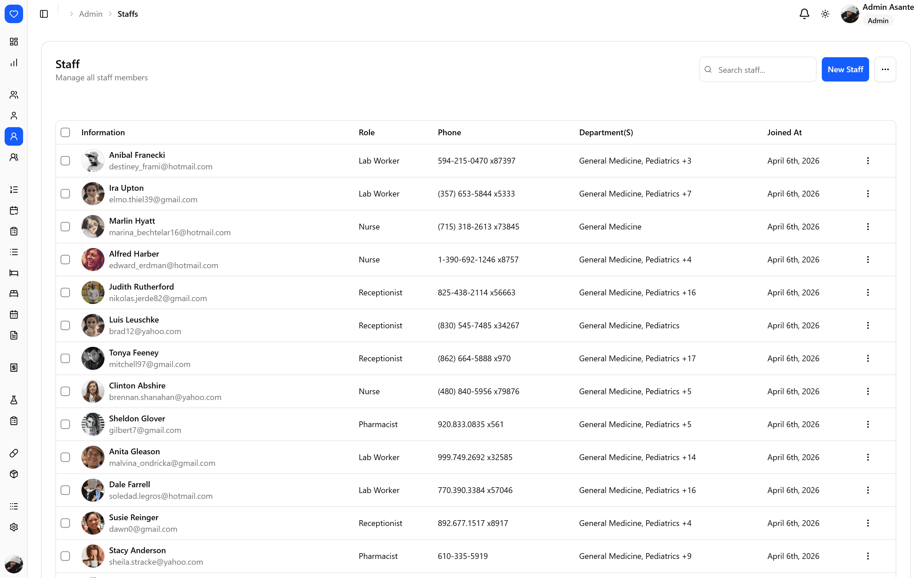Tick the checkbox for Judith Rutherford
This screenshot has width=924, height=578.
[65, 292]
